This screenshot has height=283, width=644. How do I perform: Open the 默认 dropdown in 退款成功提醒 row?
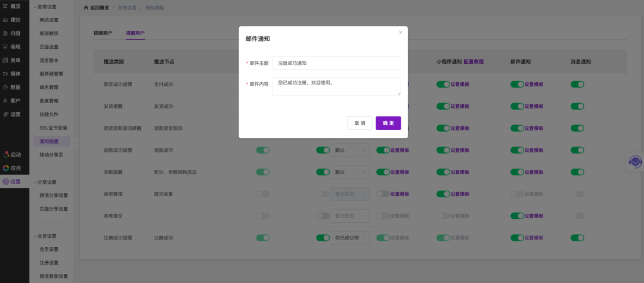pos(349,150)
